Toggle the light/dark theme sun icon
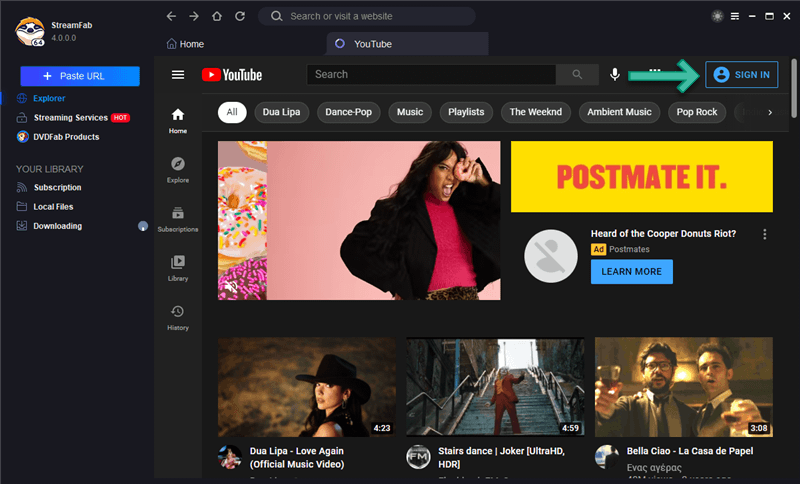The image size is (800, 484). pos(717,16)
